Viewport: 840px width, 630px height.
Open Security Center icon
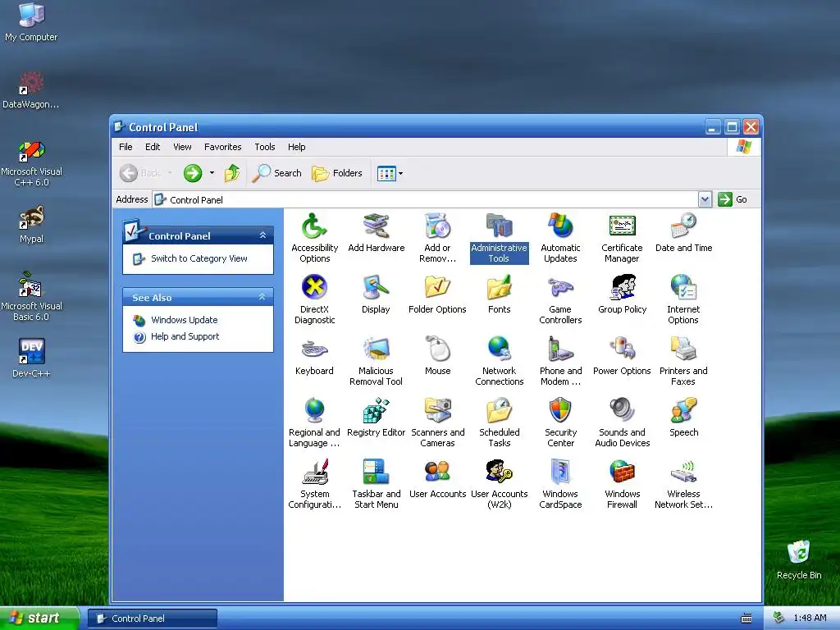[560, 422]
